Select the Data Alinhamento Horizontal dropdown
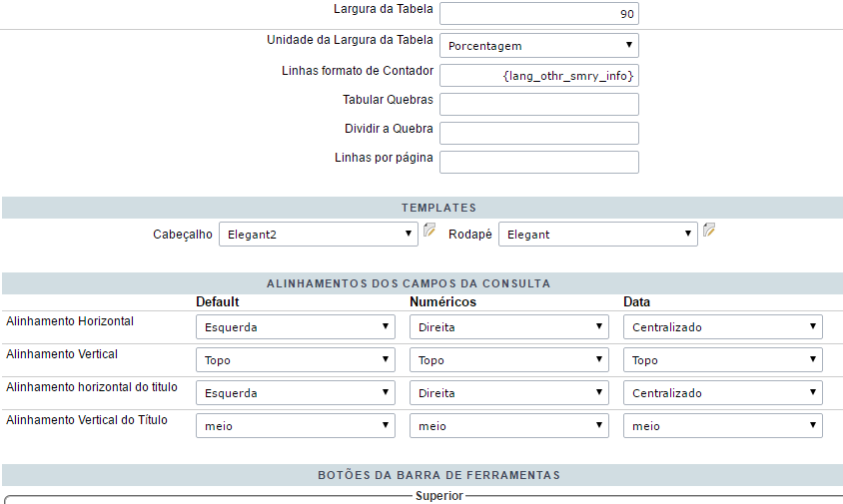843x504 pixels. (723, 326)
